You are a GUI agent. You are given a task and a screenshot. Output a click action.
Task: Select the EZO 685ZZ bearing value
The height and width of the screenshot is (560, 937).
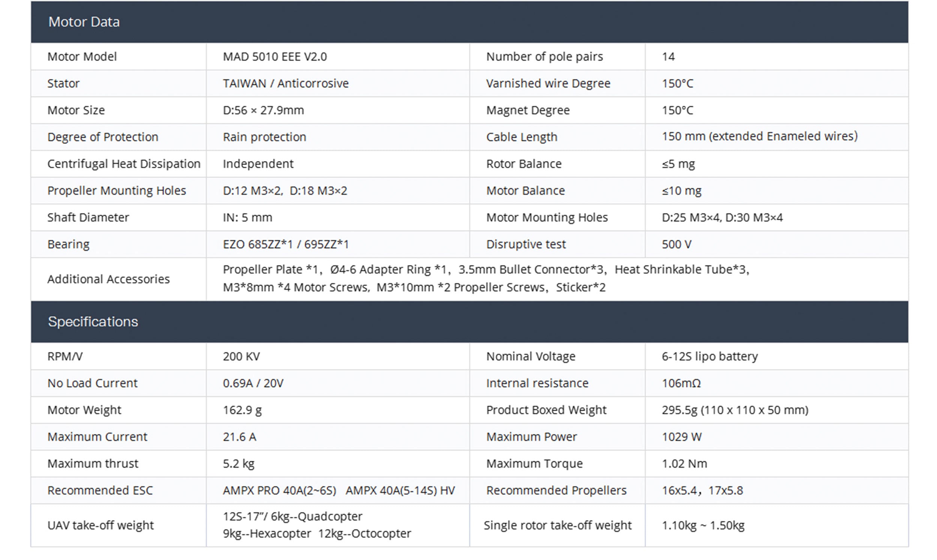point(285,244)
